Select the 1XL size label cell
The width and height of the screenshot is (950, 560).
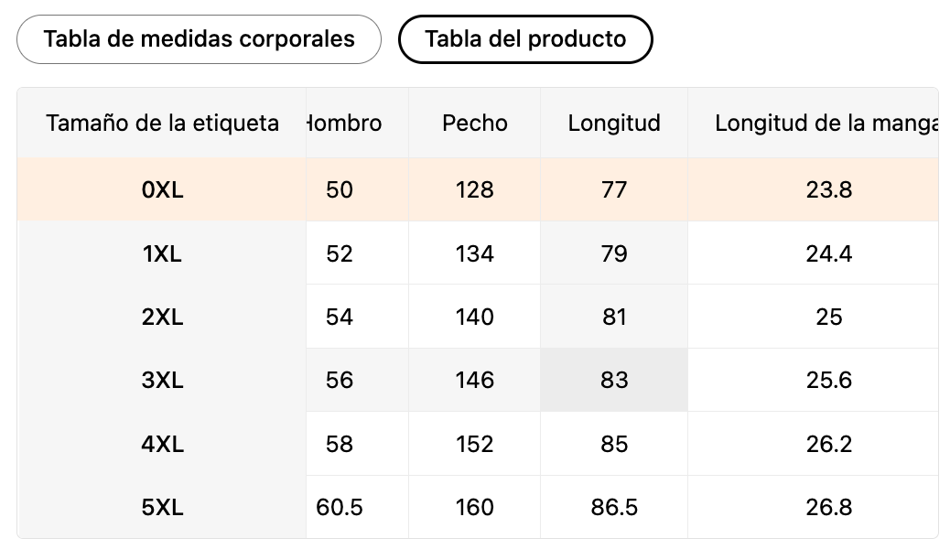tap(162, 253)
